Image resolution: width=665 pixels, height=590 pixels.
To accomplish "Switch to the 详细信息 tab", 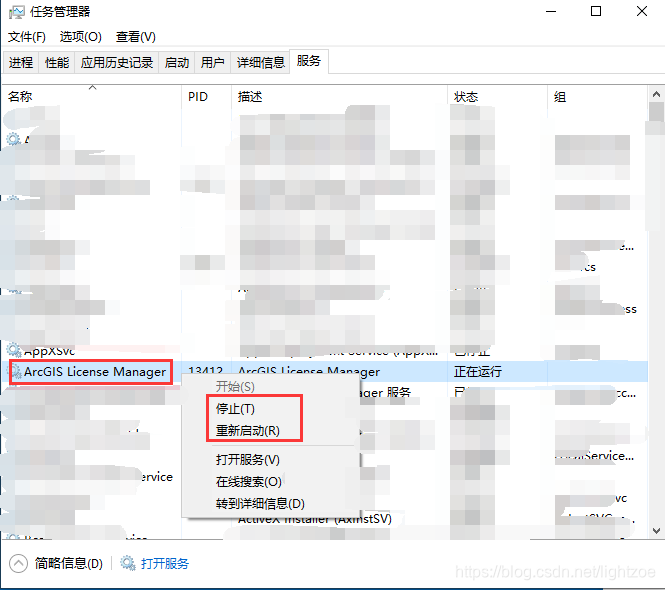I will point(260,63).
